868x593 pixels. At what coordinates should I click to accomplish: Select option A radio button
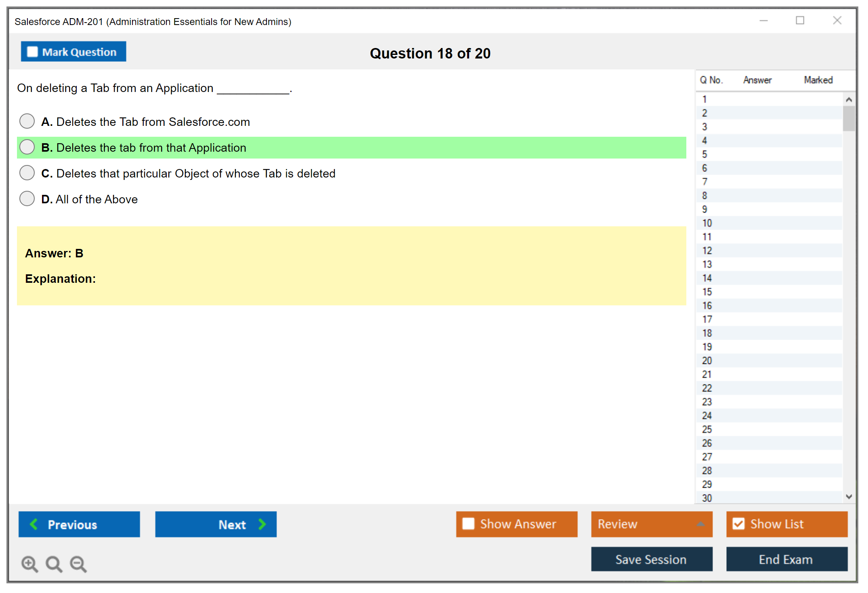click(27, 121)
